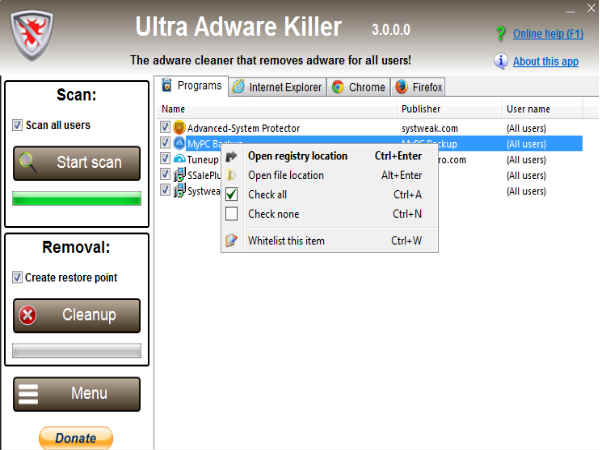The image size is (600, 450).
Task: Switch to the Internet Explorer tab
Action: tap(277, 87)
